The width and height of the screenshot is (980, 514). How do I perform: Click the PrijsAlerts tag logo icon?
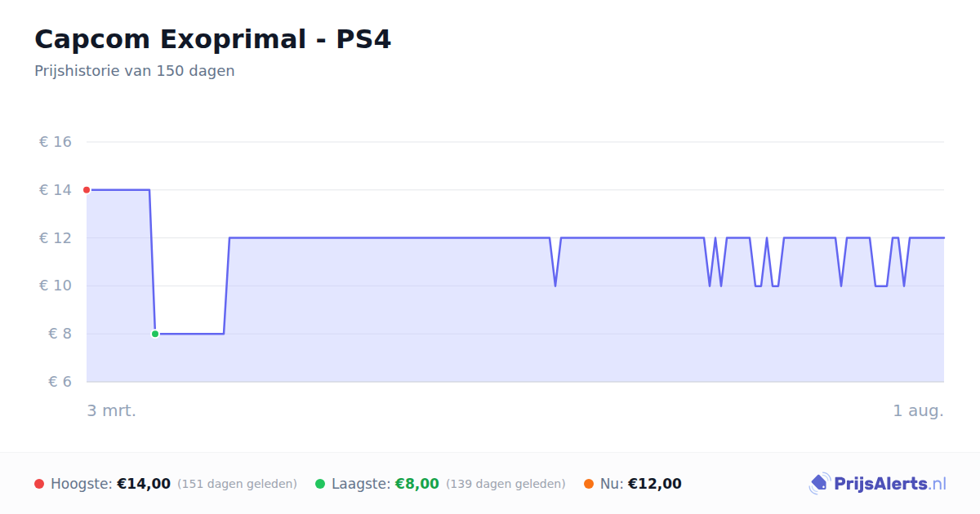coord(819,484)
